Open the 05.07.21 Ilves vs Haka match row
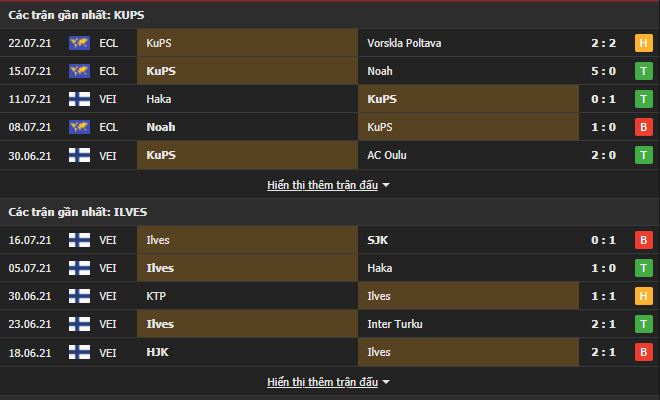 (x=330, y=268)
